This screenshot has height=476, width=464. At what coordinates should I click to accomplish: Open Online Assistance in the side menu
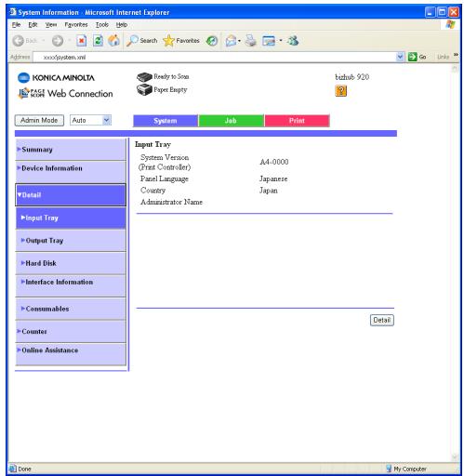click(x=71, y=354)
